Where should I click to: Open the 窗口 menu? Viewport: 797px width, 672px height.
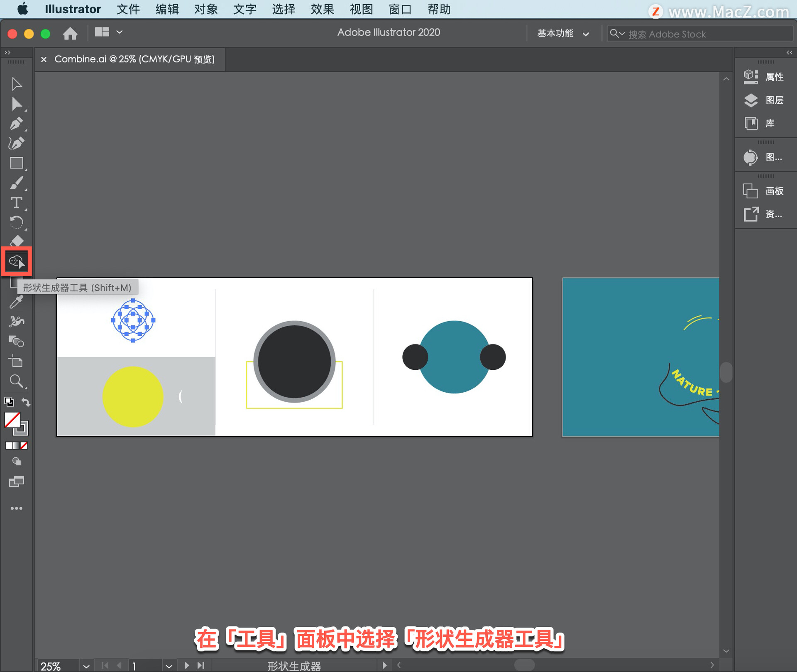click(x=400, y=9)
